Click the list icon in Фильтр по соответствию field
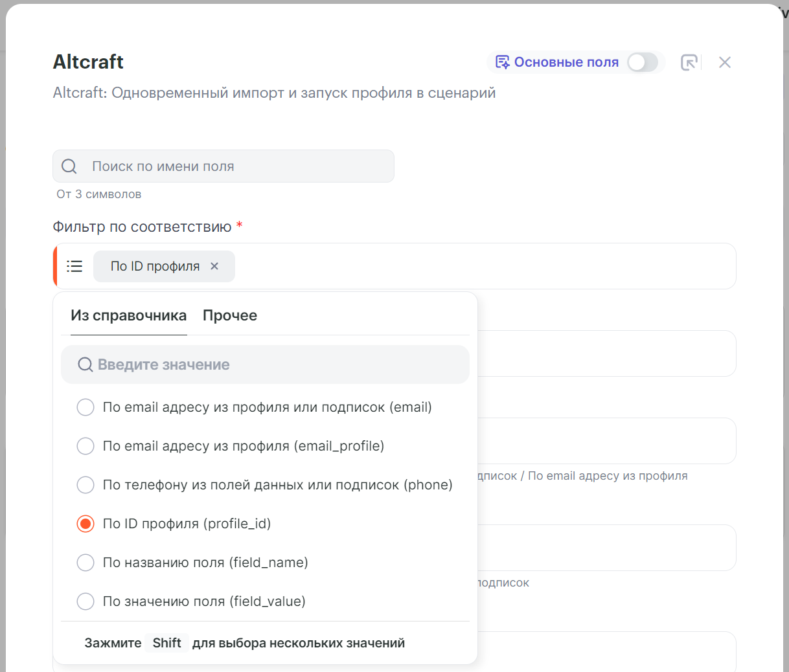The width and height of the screenshot is (789, 672). click(x=74, y=266)
